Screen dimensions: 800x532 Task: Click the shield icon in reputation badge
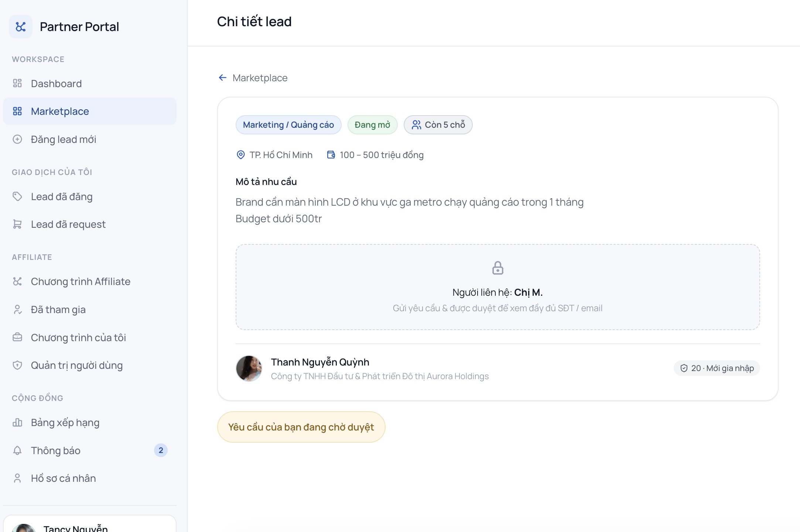pyautogui.click(x=684, y=368)
